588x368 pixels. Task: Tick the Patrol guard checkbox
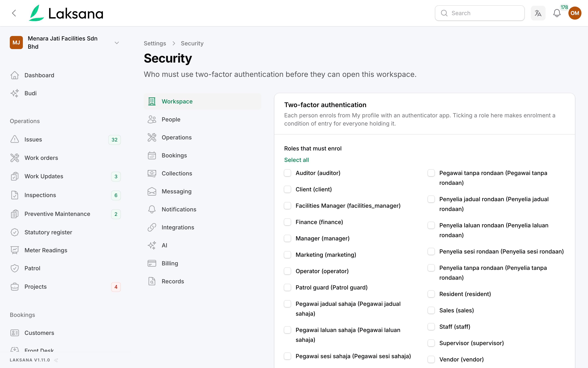pyautogui.click(x=287, y=287)
